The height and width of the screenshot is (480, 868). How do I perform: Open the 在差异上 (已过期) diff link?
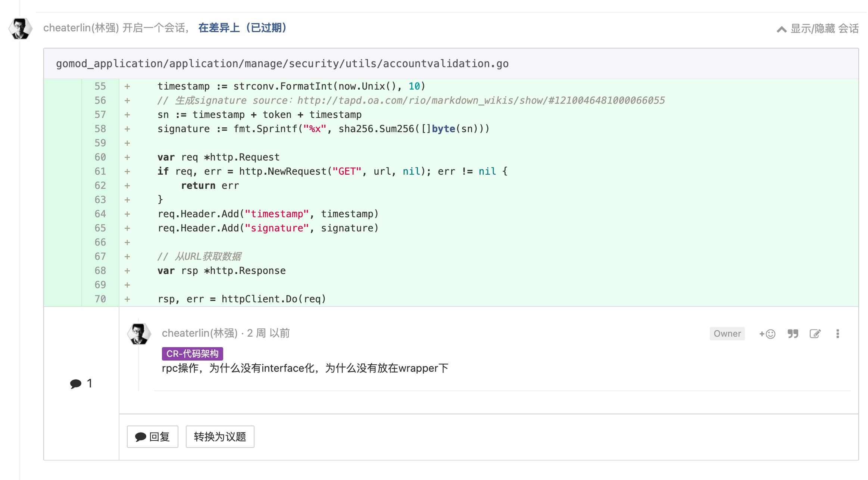tap(242, 28)
